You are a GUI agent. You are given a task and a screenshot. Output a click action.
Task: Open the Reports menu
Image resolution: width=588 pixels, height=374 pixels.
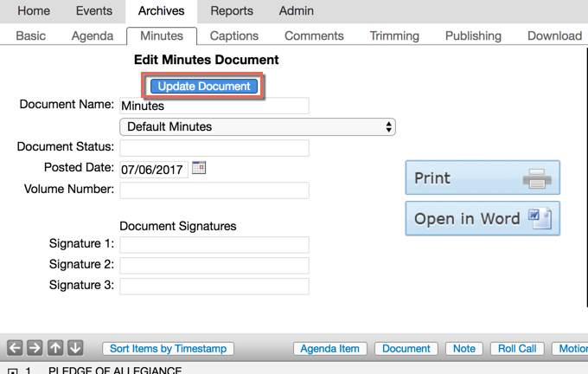pos(232,11)
